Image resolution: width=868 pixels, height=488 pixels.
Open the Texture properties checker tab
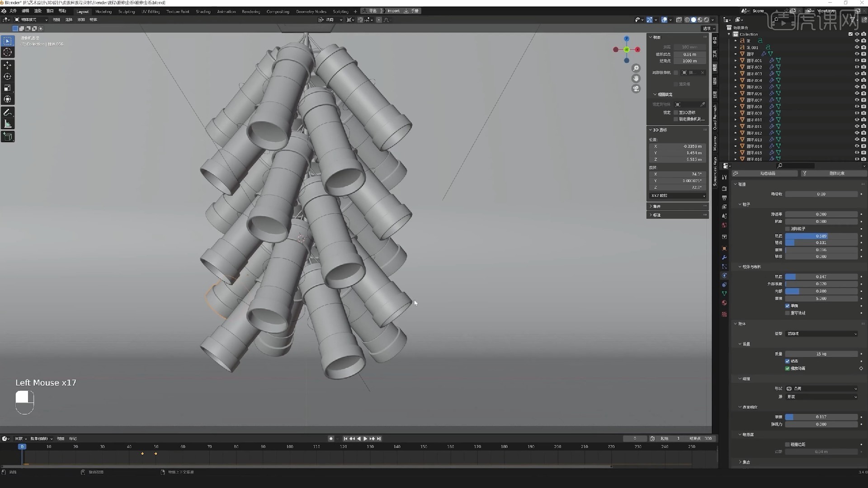click(x=724, y=314)
